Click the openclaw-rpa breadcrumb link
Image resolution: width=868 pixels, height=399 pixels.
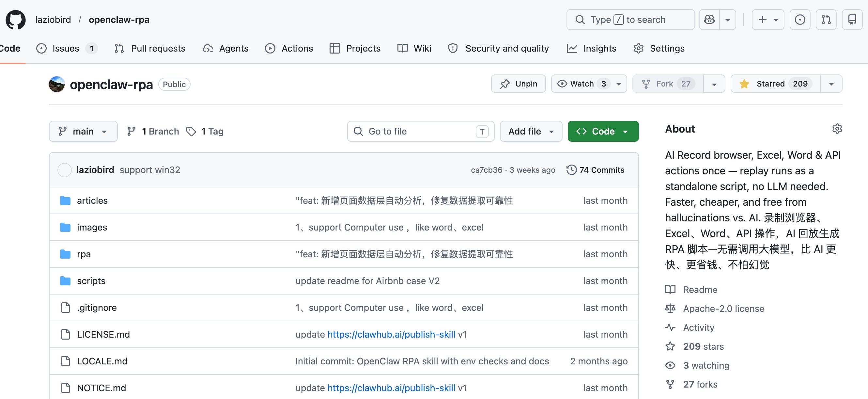(119, 20)
